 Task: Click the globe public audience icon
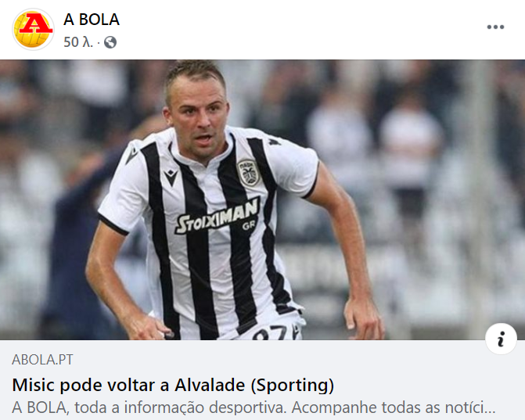110,42
